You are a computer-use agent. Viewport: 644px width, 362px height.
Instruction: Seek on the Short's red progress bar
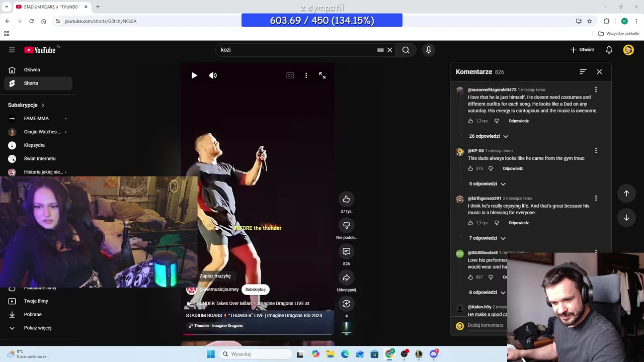257,334
